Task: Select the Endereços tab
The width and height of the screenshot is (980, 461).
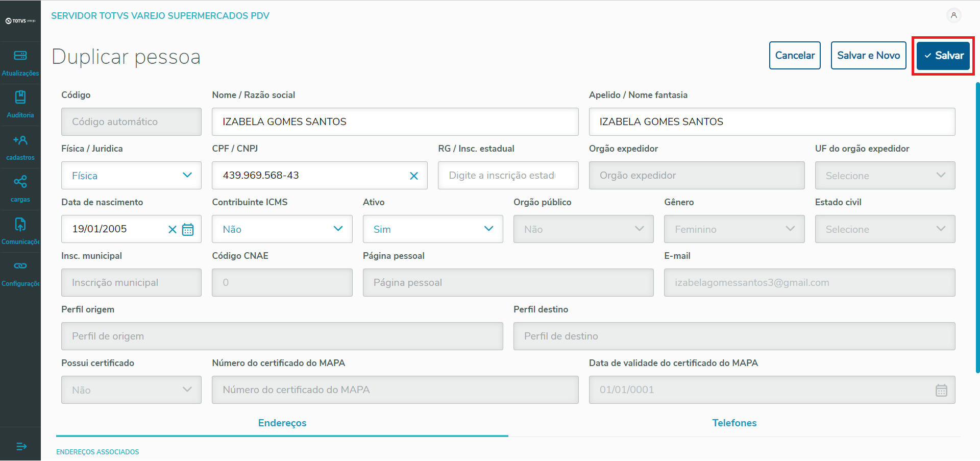Action: click(282, 423)
